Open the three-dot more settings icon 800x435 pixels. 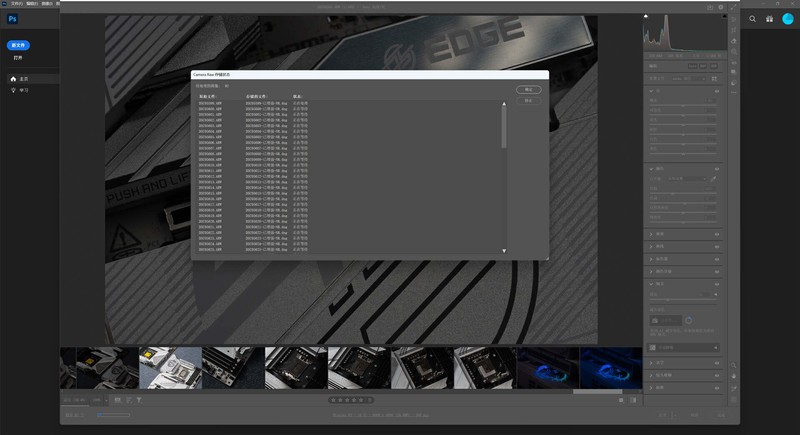point(734,93)
